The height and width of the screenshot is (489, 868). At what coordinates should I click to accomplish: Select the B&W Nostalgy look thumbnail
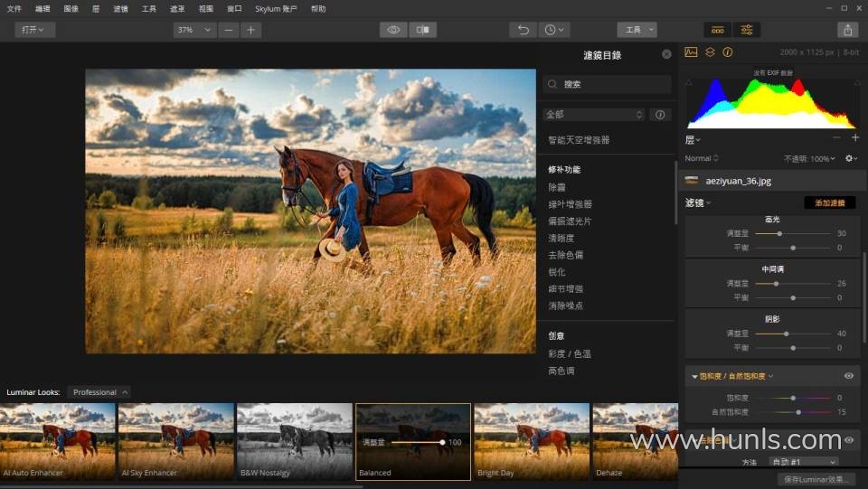click(294, 439)
